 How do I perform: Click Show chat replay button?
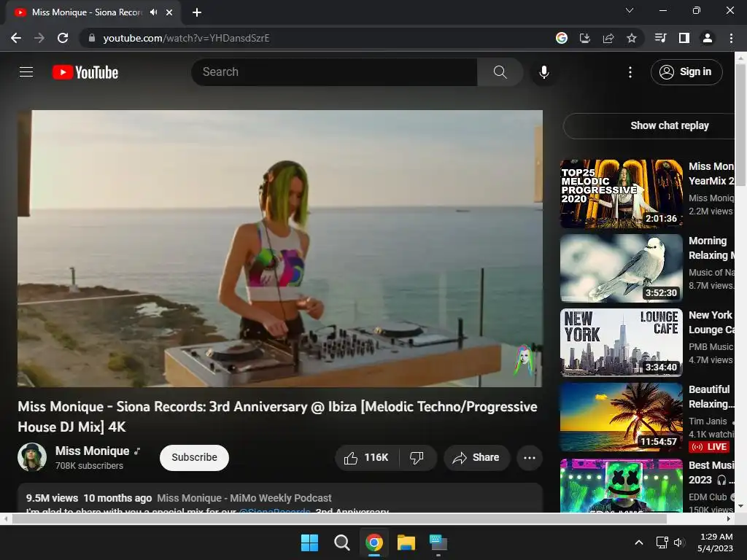(649, 125)
